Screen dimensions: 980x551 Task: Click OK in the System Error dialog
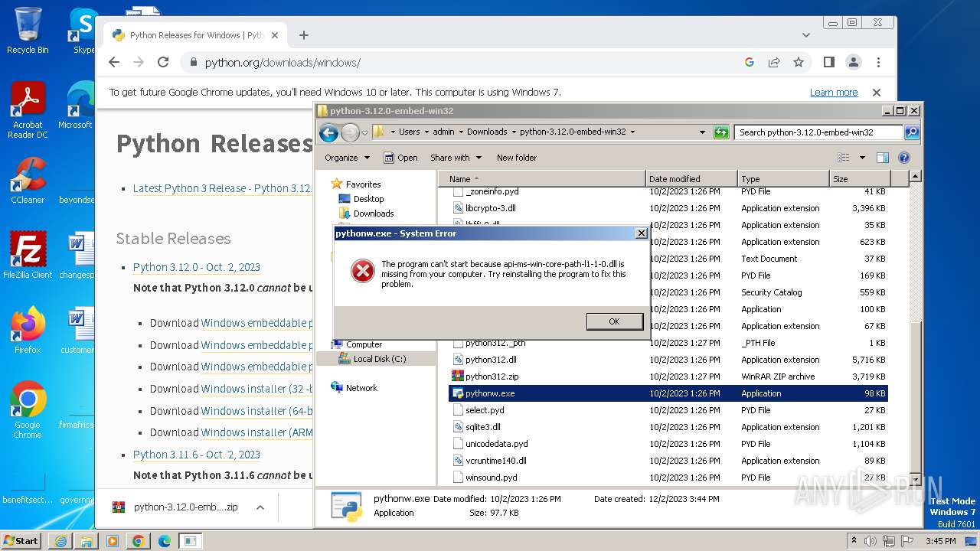click(614, 321)
